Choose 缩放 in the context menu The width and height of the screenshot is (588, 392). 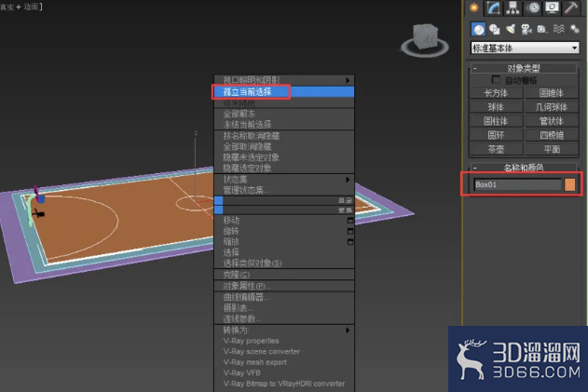point(284,242)
